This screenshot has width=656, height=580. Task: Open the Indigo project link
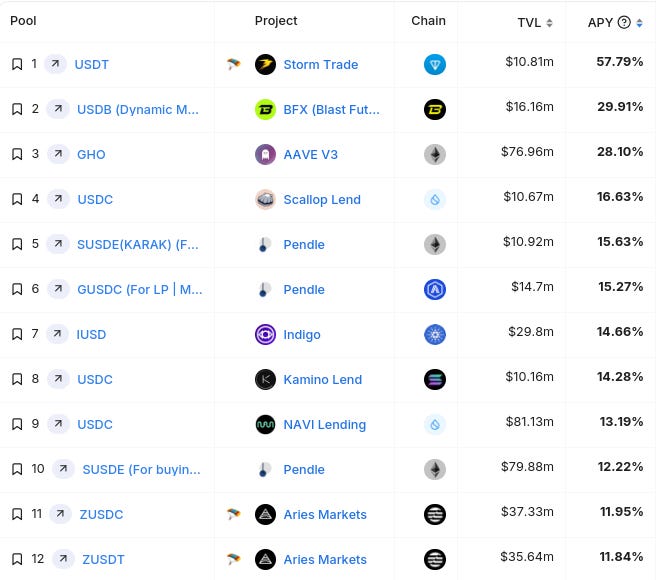[302, 334]
